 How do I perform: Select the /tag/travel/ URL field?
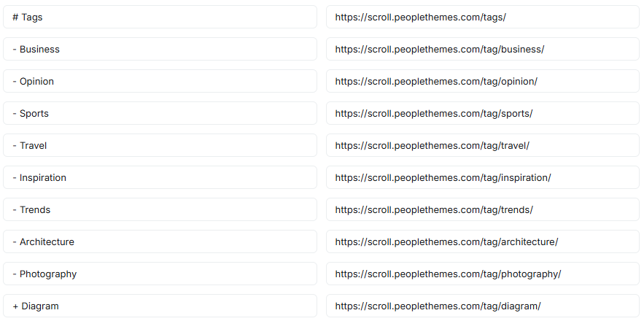pyautogui.click(x=483, y=145)
